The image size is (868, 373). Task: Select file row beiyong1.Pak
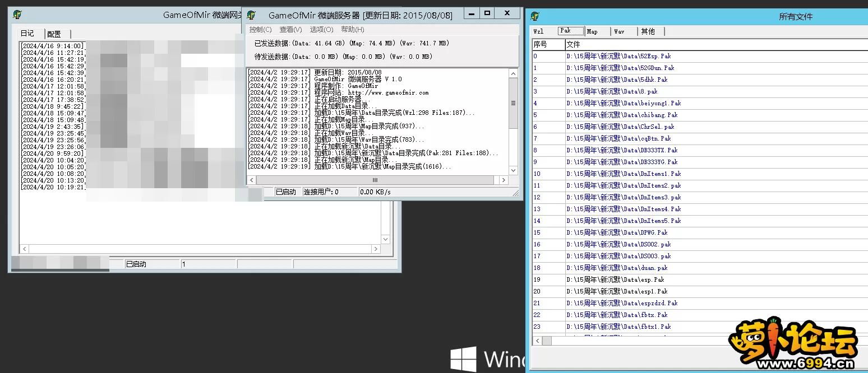point(700,103)
